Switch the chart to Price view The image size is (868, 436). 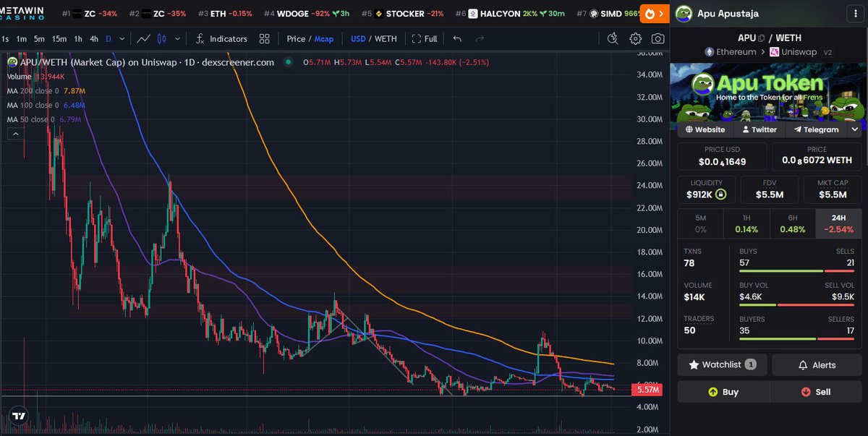pyautogui.click(x=296, y=38)
